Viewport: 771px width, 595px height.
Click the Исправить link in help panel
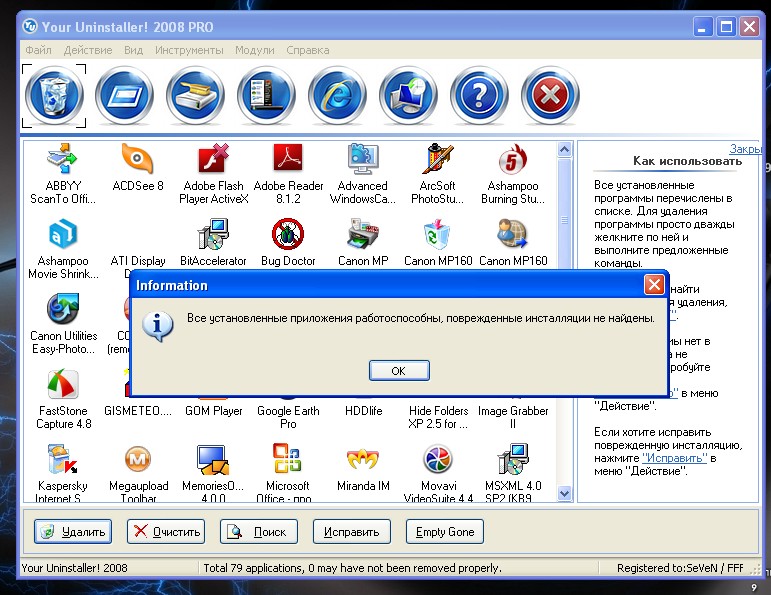coord(675,458)
